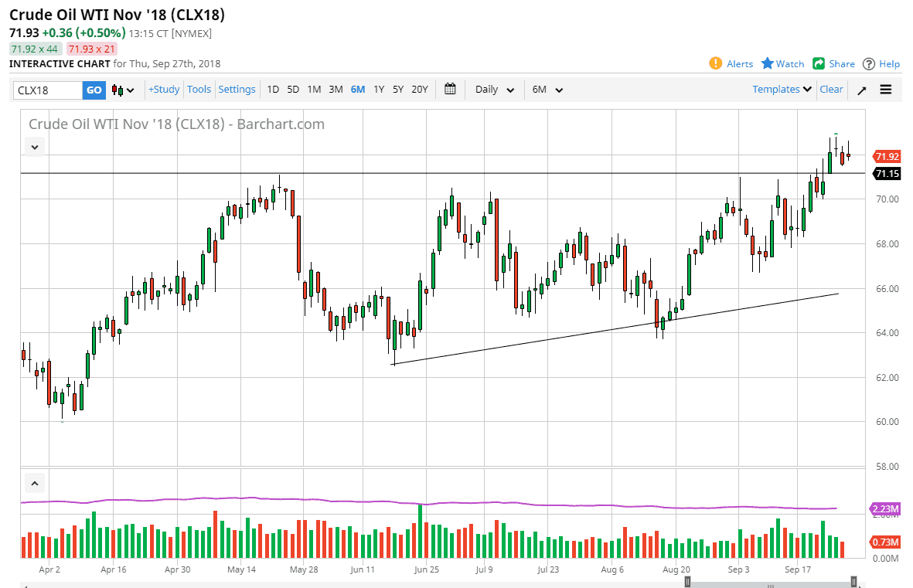The image size is (913, 588).
Task: Click the Tools option
Action: (x=199, y=90)
